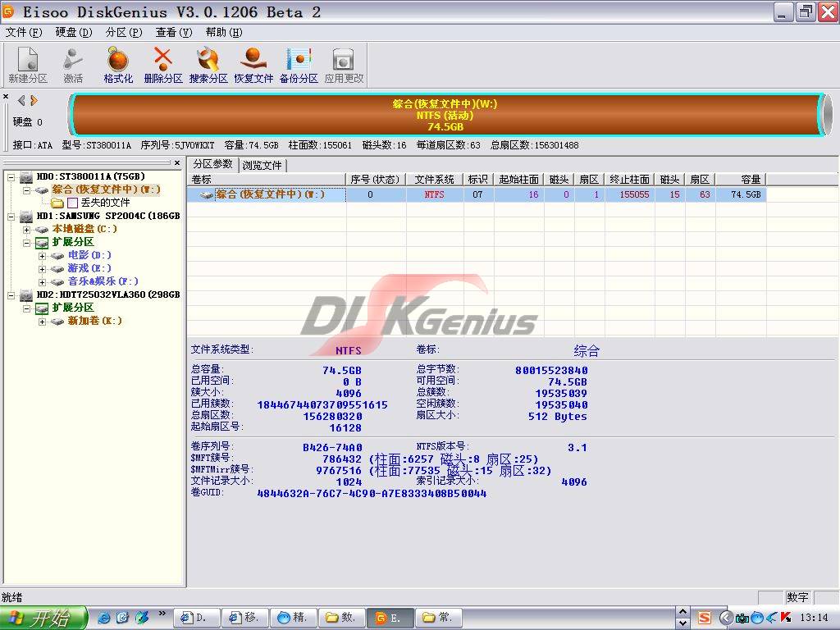The height and width of the screenshot is (630, 840).
Task: Click the system tray clock showing 13:14
Action: coord(813,618)
